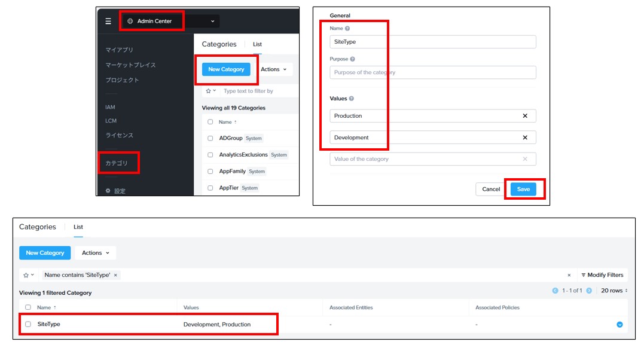The image size is (644, 342).
Task: Tick the checkbox for ADGroup category
Action: pos(210,138)
